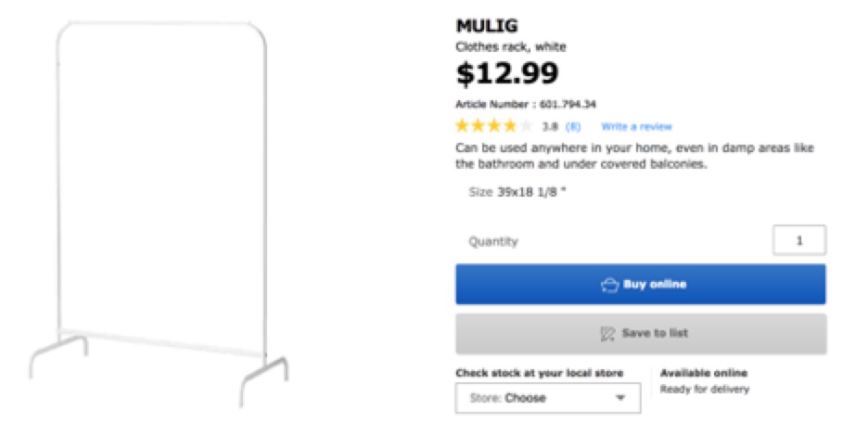
Task: Click the Check stock at your local store label
Action: (539, 373)
